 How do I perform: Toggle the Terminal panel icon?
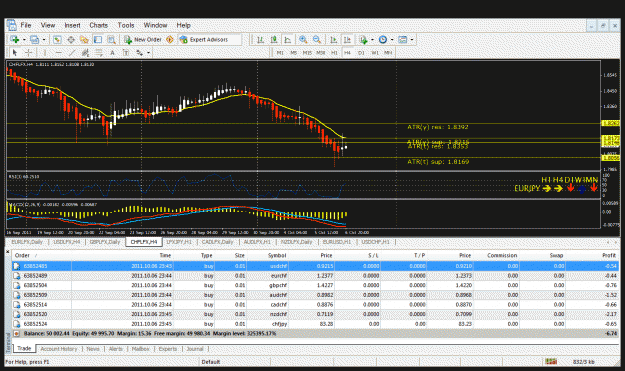point(98,39)
